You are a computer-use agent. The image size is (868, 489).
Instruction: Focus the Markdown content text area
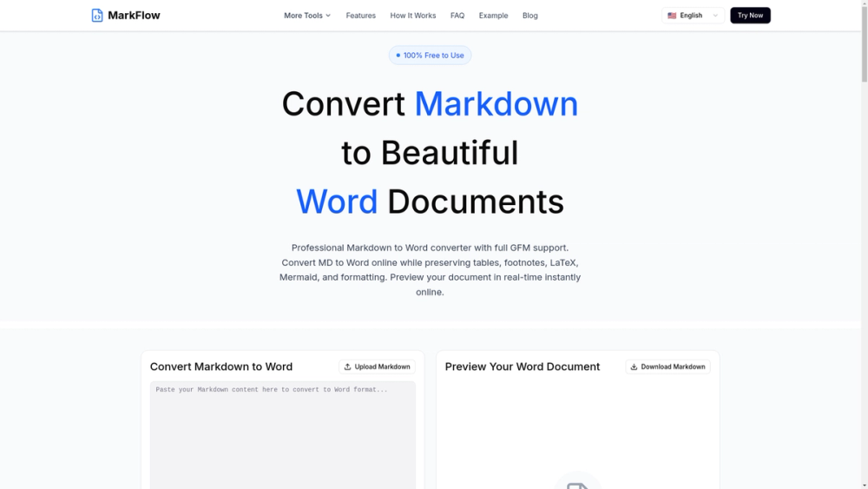tap(282, 435)
